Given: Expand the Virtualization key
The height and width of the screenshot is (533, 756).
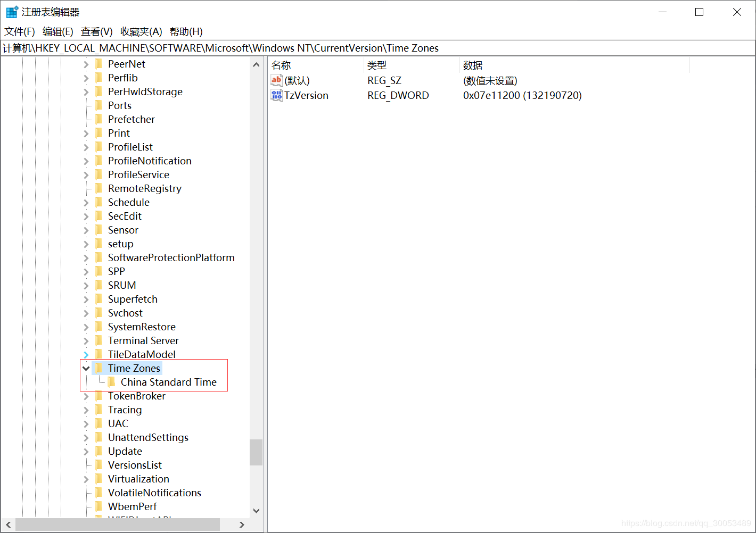Looking at the screenshot, I should tap(86, 479).
